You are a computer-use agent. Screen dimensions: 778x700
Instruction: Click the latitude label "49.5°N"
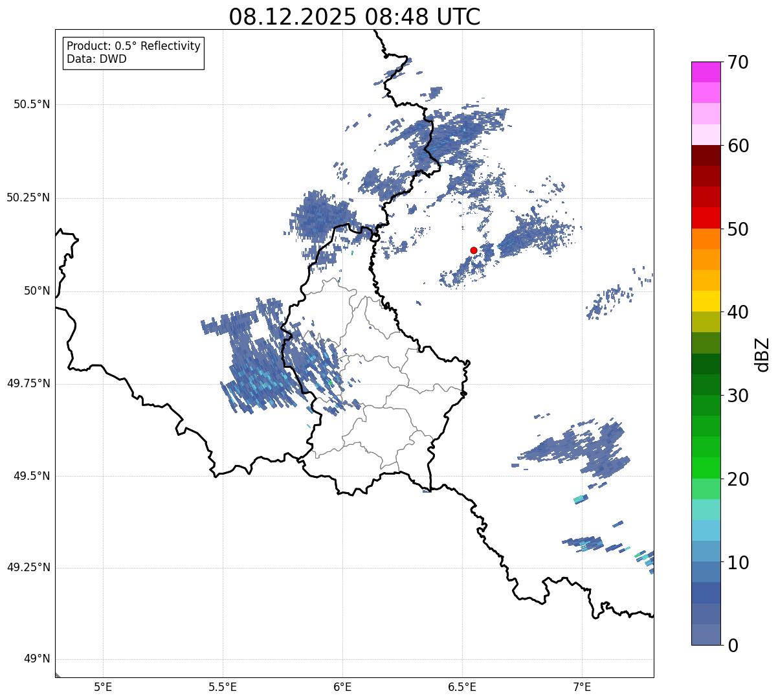32,476
